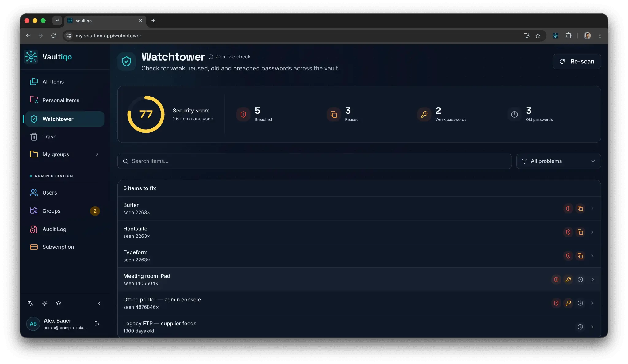
Task: Open the Typeform item name
Action: point(135,252)
